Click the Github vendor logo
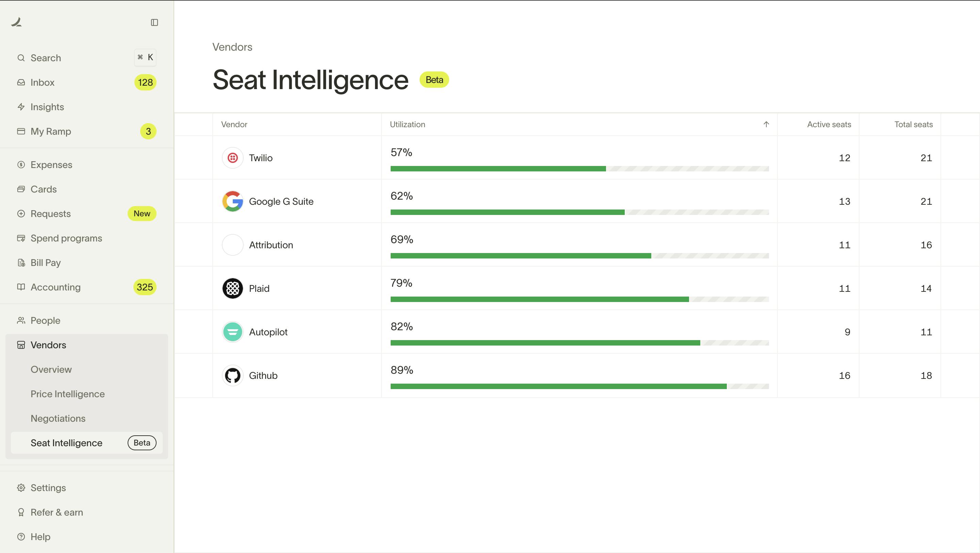The width and height of the screenshot is (980, 553). 232,375
